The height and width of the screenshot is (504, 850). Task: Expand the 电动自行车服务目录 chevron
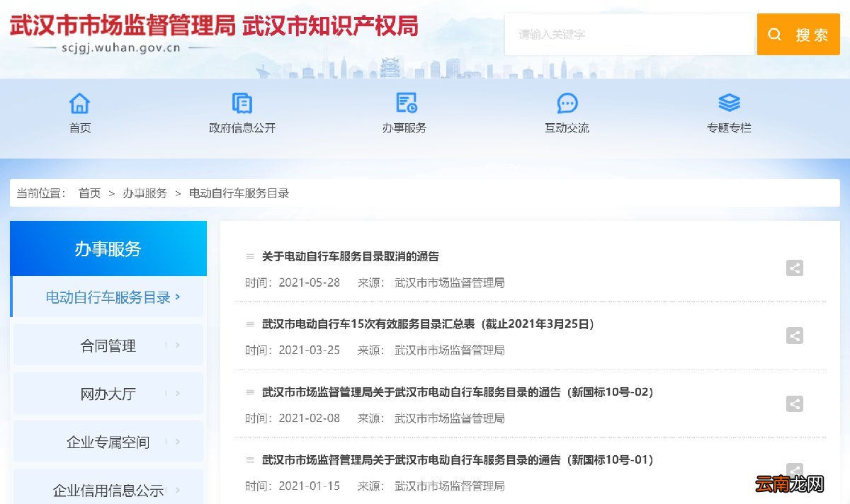pyautogui.click(x=177, y=297)
